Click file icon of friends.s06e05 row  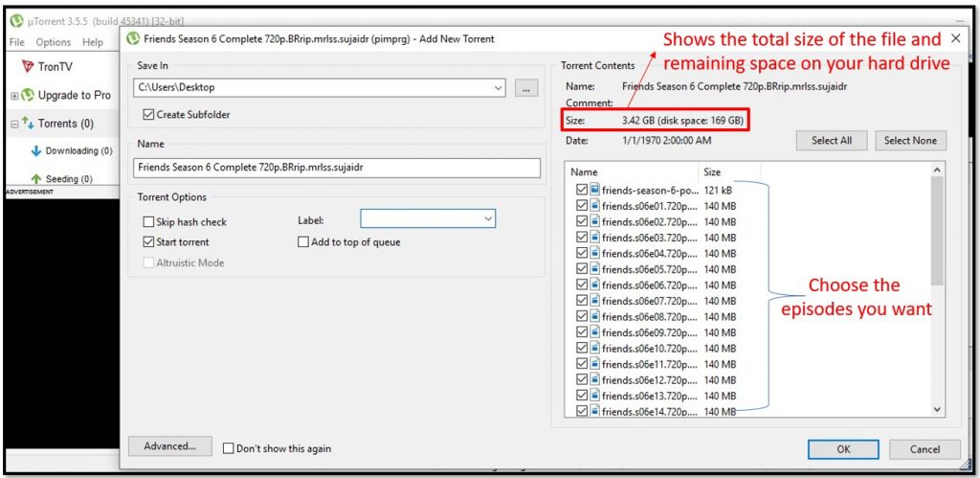coord(595,269)
